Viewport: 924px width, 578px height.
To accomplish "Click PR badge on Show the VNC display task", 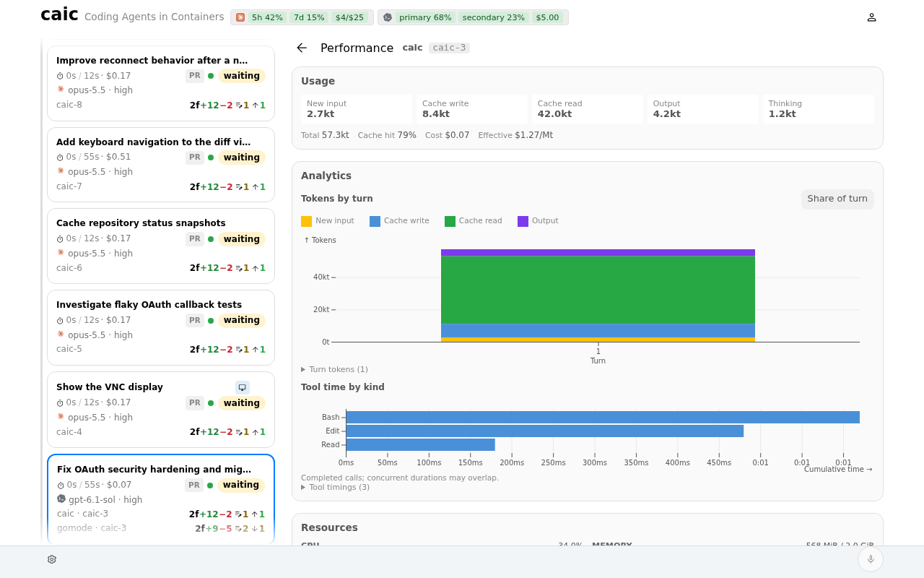I will (x=195, y=403).
